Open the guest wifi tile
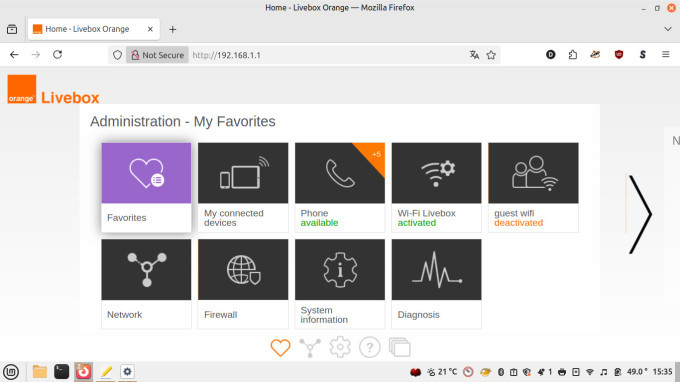 (533, 187)
